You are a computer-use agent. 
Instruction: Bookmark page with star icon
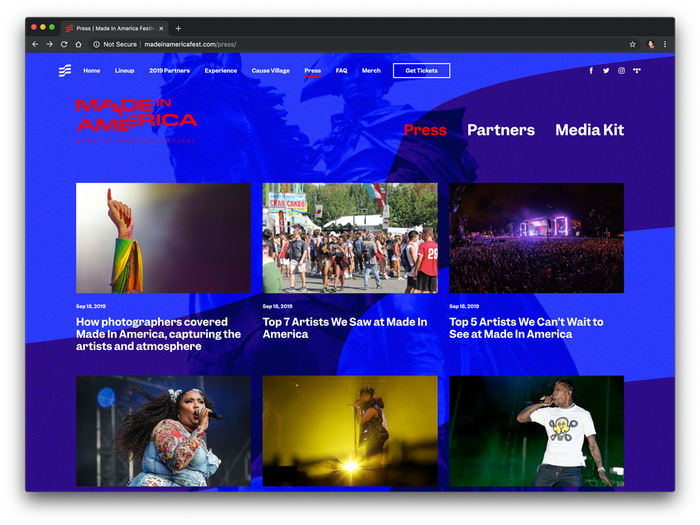click(x=633, y=44)
